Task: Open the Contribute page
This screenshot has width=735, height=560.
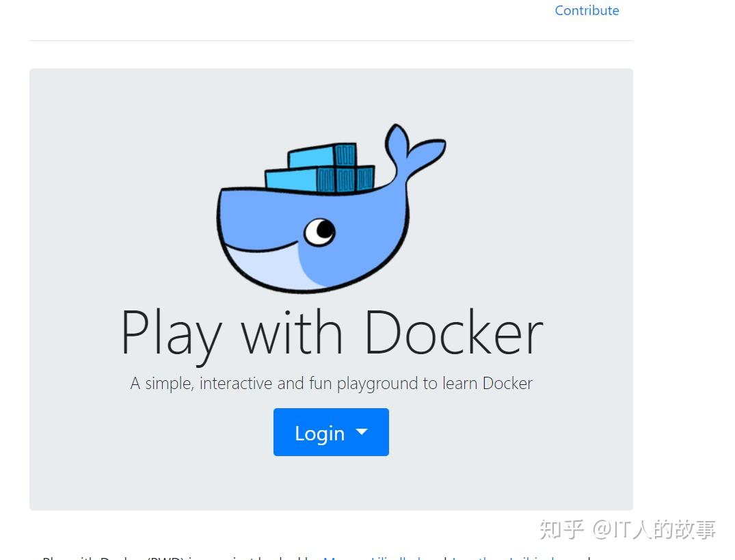Action: click(587, 10)
